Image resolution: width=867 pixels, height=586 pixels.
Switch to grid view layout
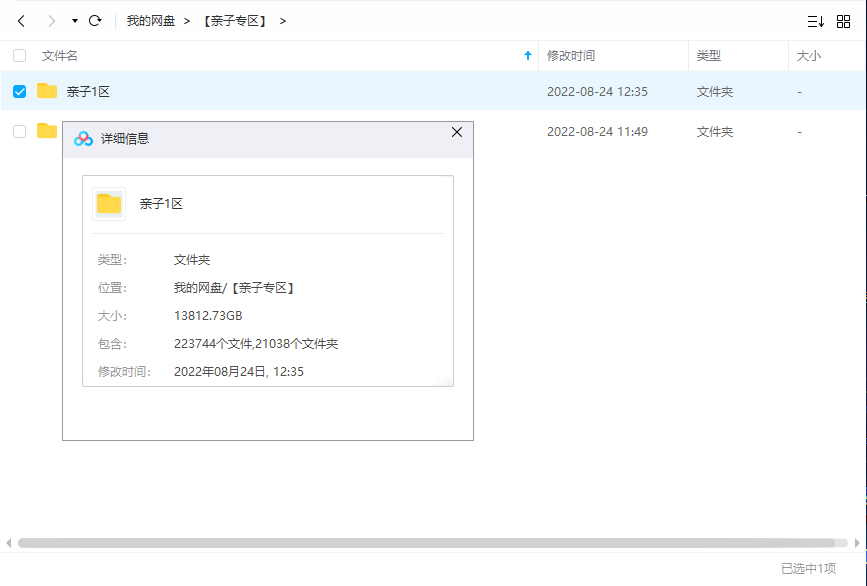click(x=843, y=21)
